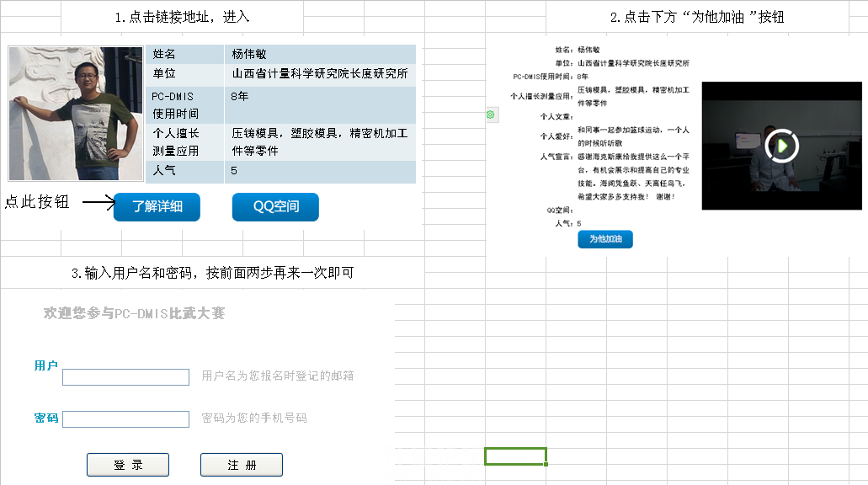
Task: Click the green gear icon beside the profile
Action: [x=490, y=114]
